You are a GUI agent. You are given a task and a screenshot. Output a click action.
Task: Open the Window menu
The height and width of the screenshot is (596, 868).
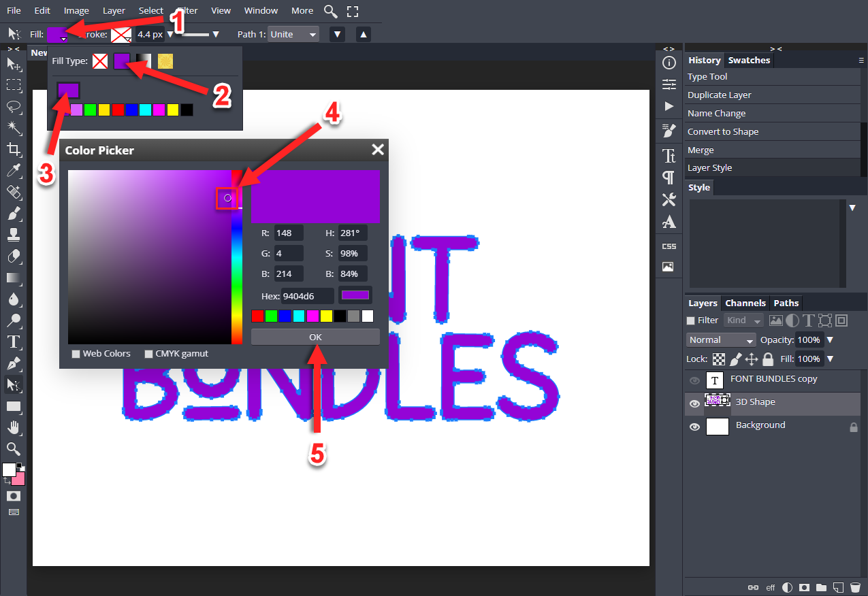point(261,11)
